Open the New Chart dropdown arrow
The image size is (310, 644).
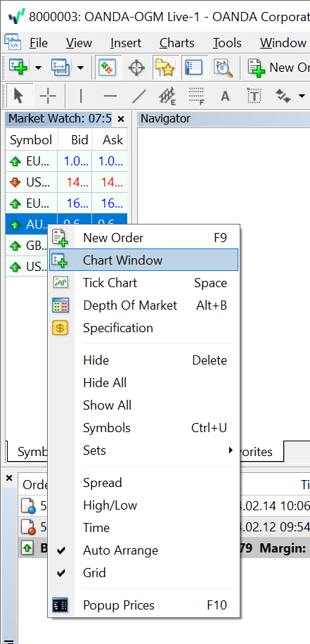pyautogui.click(x=38, y=68)
